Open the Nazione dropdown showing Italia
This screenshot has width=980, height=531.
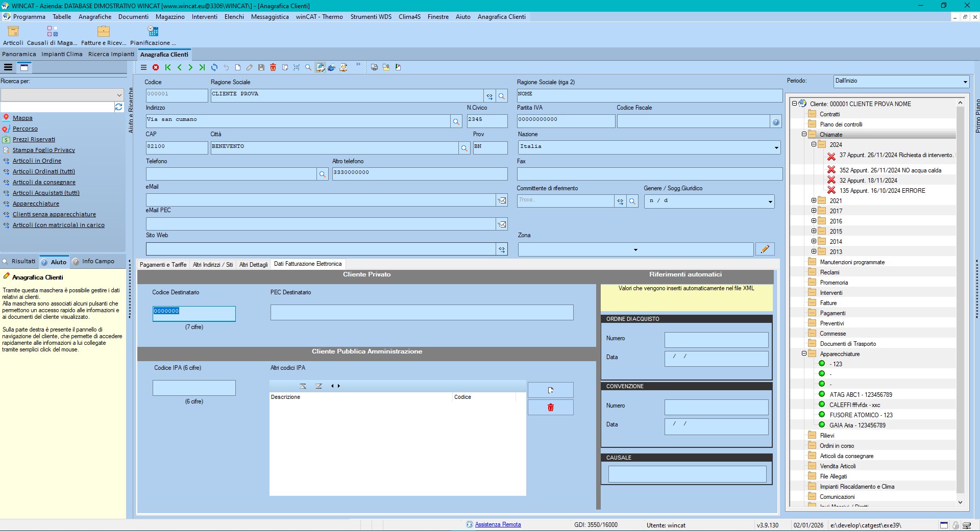(776, 147)
